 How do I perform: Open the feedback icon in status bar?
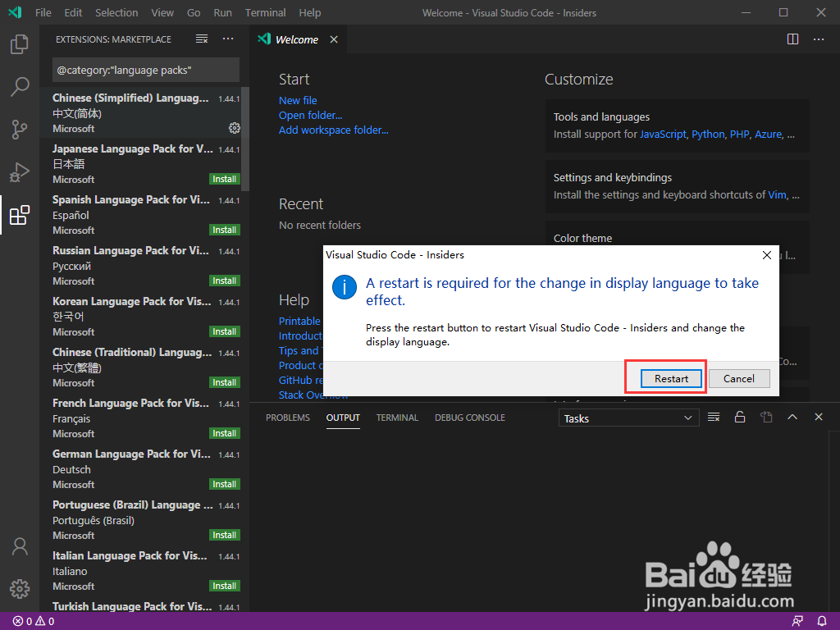pyautogui.click(x=797, y=622)
